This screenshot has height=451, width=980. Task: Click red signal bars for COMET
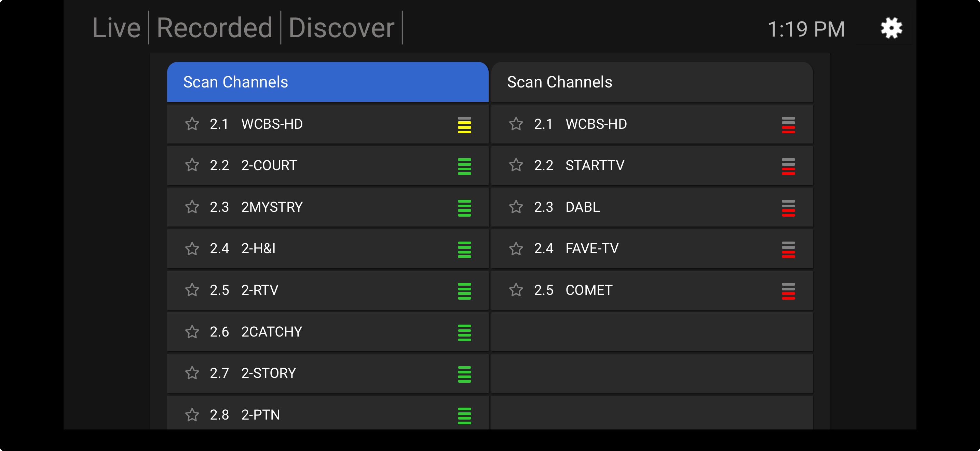788,291
